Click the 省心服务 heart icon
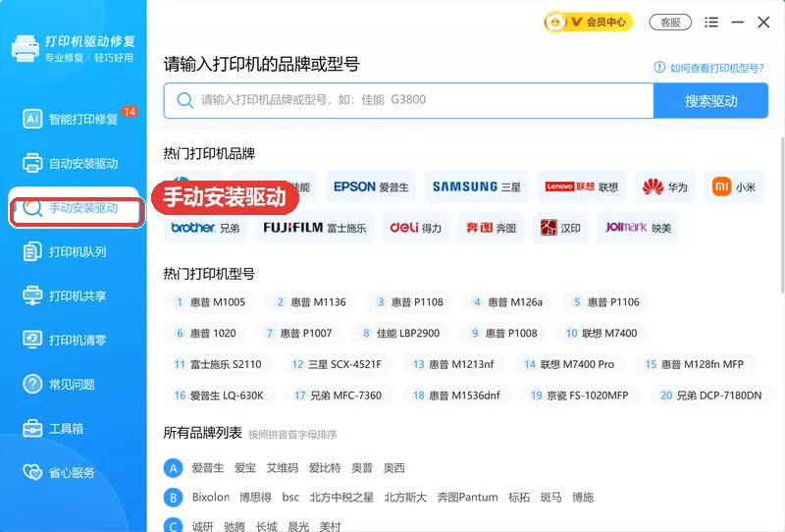The width and height of the screenshot is (785, 532). [x=32, y=472]
